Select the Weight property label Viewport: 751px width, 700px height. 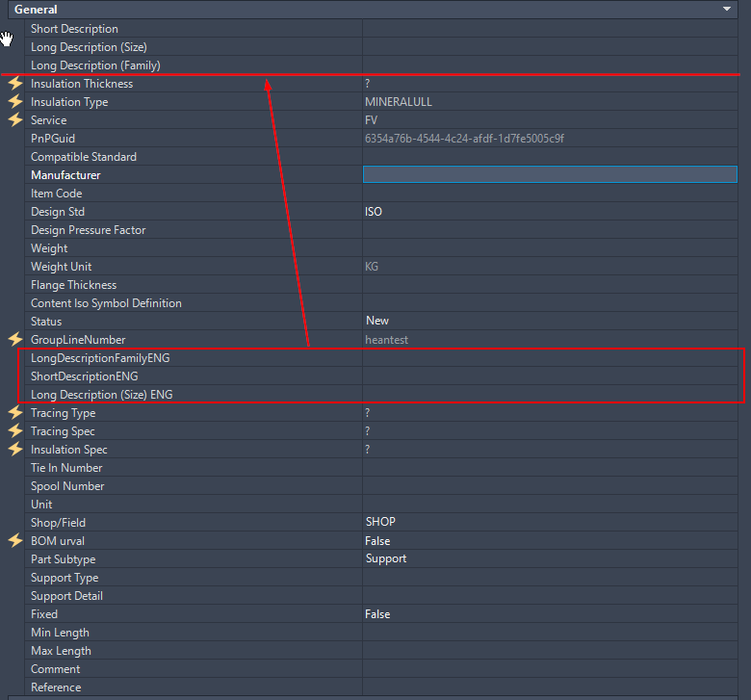click(49, 248)
